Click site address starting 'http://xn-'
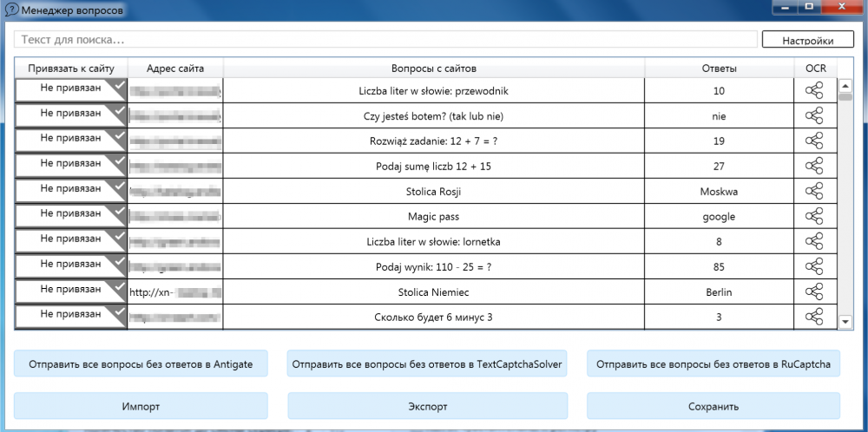 175,292
